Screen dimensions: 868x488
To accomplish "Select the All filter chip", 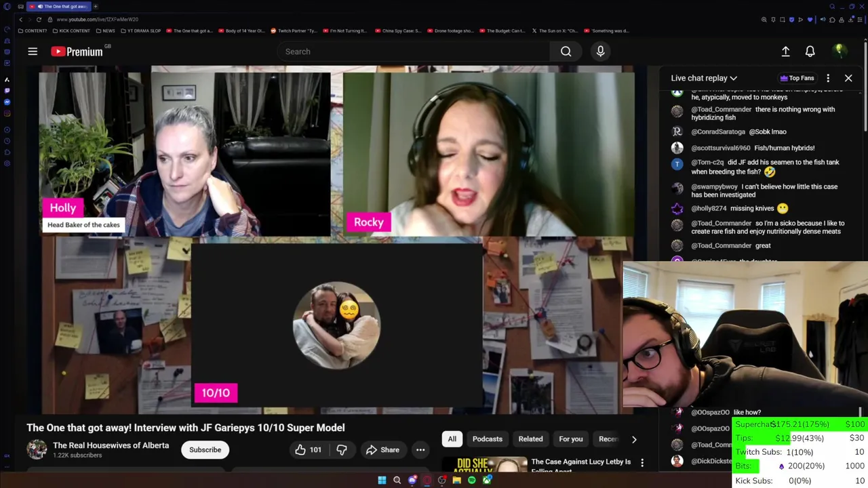I will click(452, 439).
